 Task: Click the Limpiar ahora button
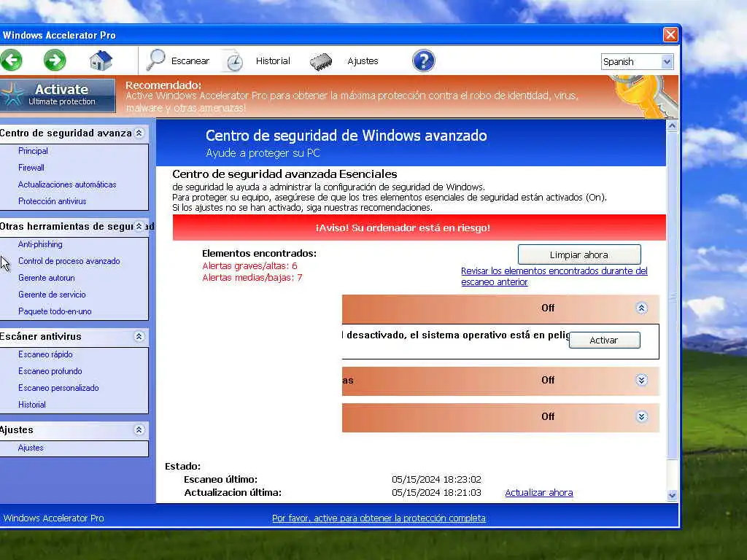point(578,254)
